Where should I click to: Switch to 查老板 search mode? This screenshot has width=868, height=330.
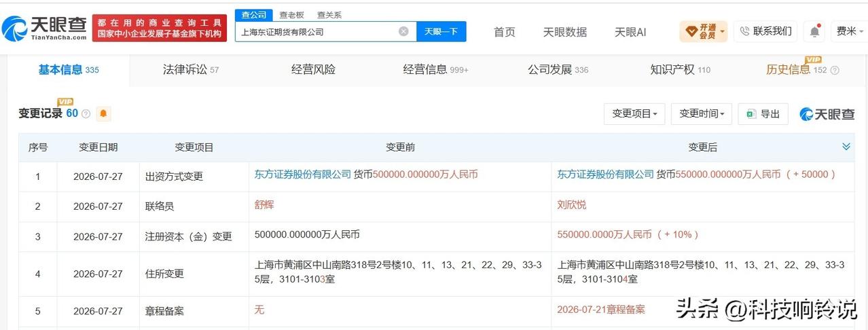(x=292, y=14)
